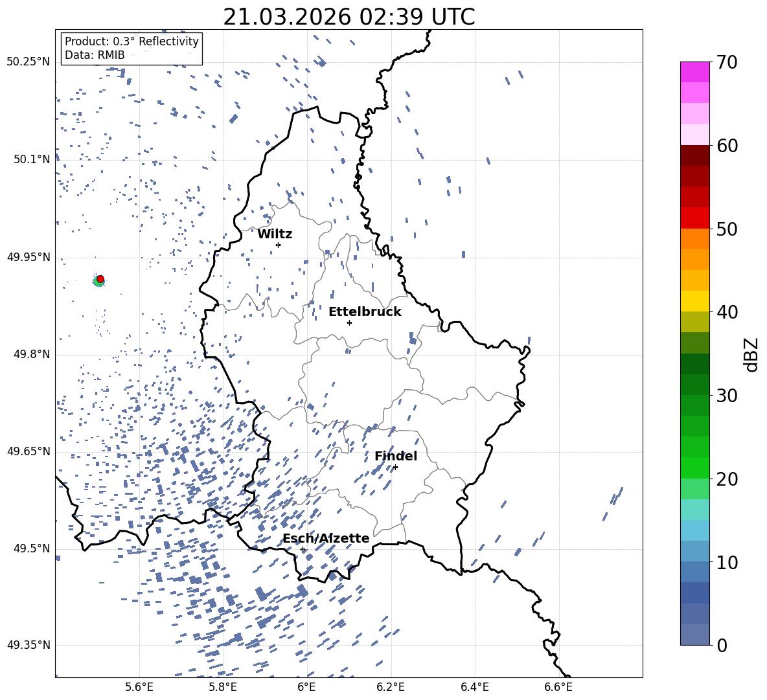This screenshot has height=700, width=767.
Task: Click the 49.5°N latitude label
Action: (32, 548)
